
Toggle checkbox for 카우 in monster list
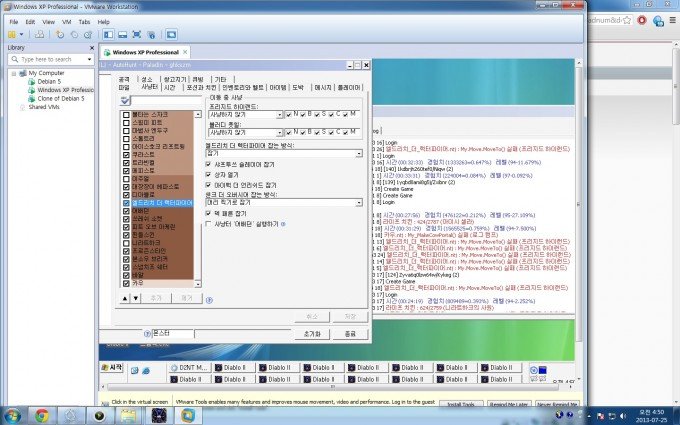pyautogui.click(x=126, y=283)
